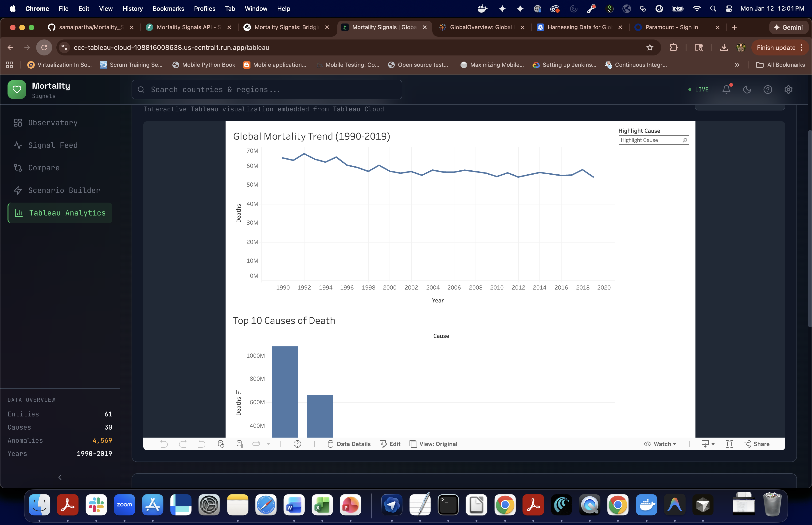Switch to the GlobalOverview Chrome tab
The height and width of the screenshot is (525, 812).
pos(480,27)
